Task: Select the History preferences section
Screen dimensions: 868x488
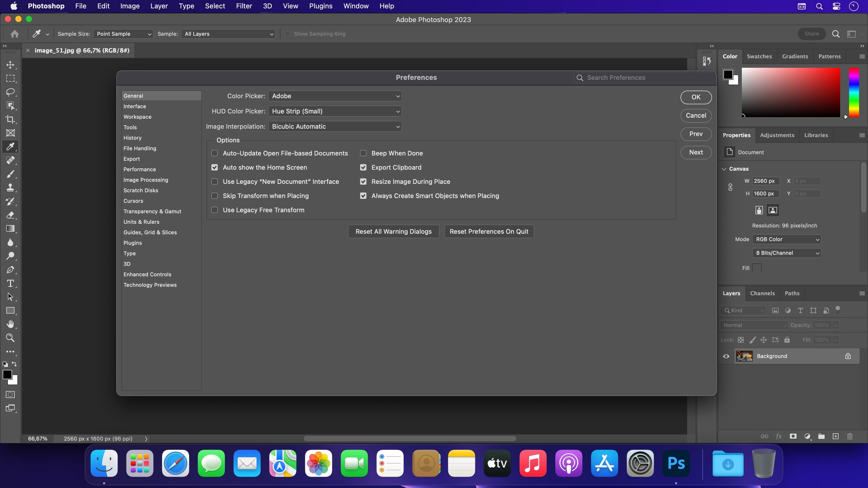Action: pyautogui.click(x=132, y=138)
